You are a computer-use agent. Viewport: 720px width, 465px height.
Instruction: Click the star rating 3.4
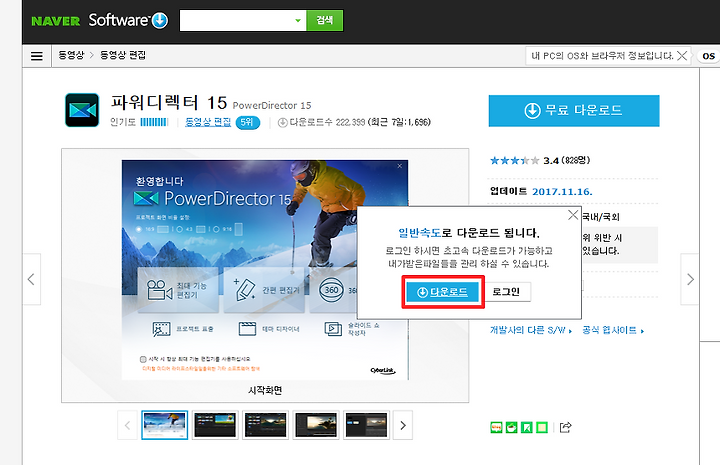point(540,161)
